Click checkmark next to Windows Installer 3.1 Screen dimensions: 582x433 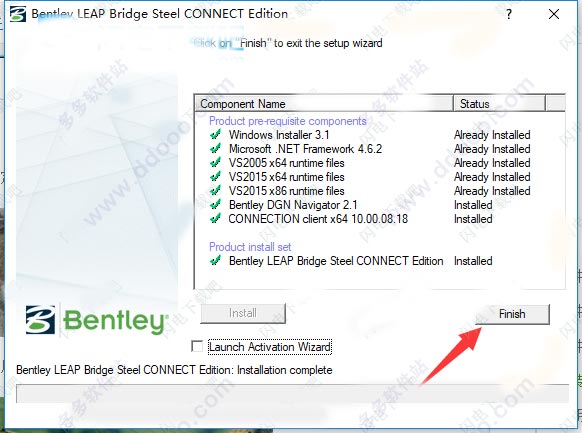(215, 134)
